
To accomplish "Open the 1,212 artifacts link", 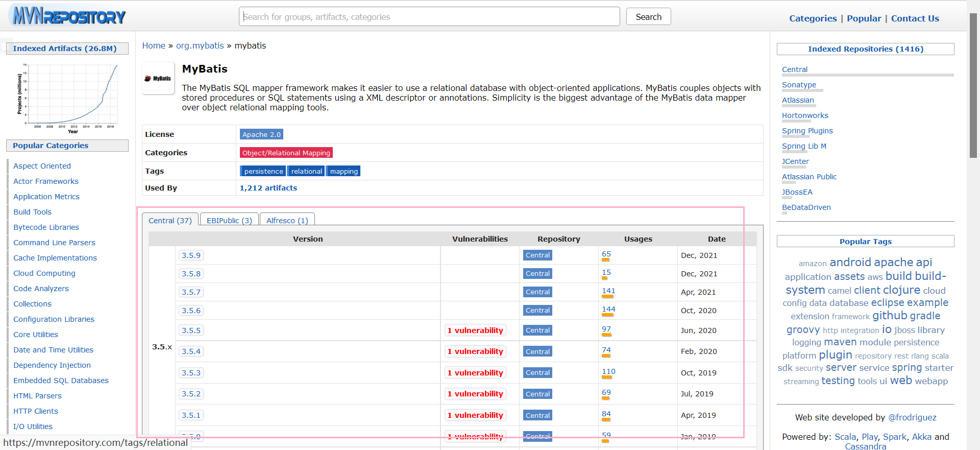I will (x=268, y=188).
